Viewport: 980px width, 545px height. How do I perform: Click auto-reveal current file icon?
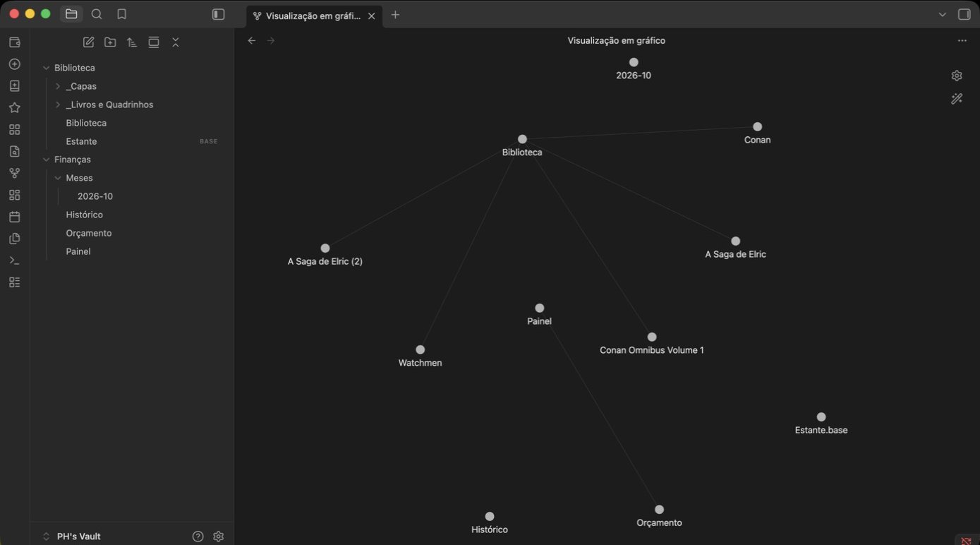pyautogui.click(x=154, y=42)
